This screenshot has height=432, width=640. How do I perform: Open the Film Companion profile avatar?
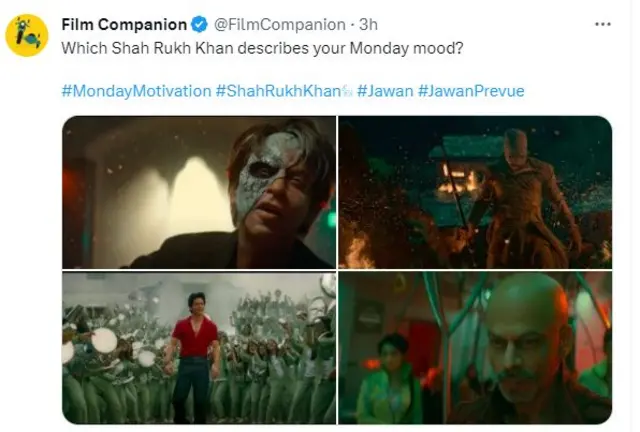click(x=27, y=35)
